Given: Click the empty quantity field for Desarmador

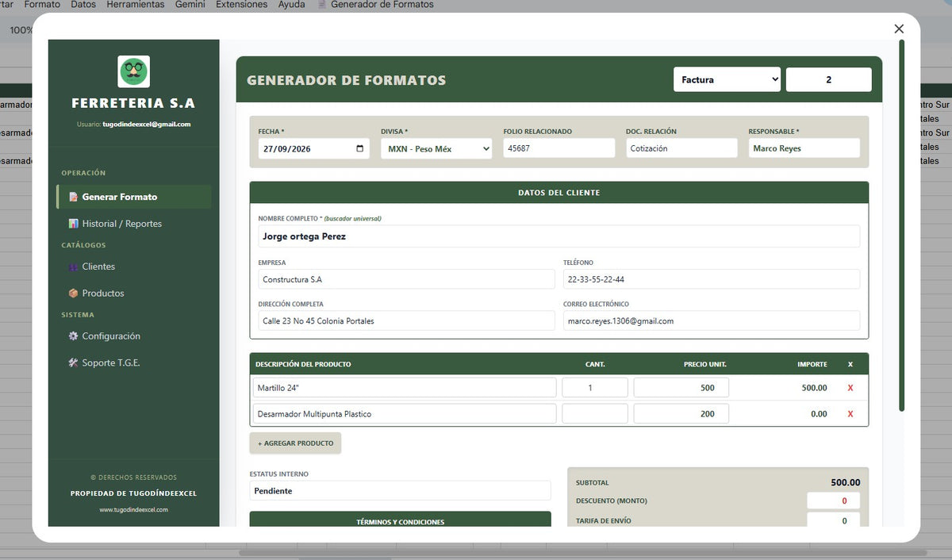Looking at the screenshot, I should point(595,414).
